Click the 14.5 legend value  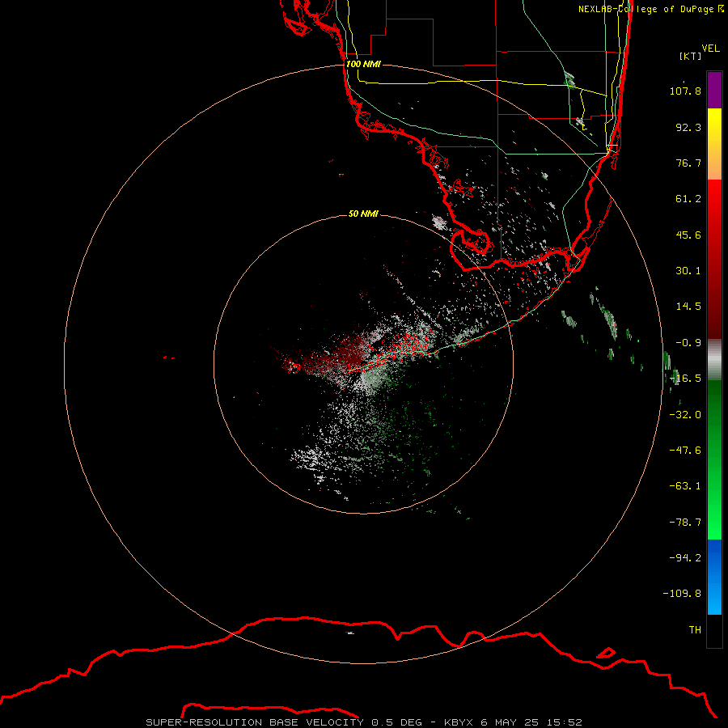click(x=688, y=307)
